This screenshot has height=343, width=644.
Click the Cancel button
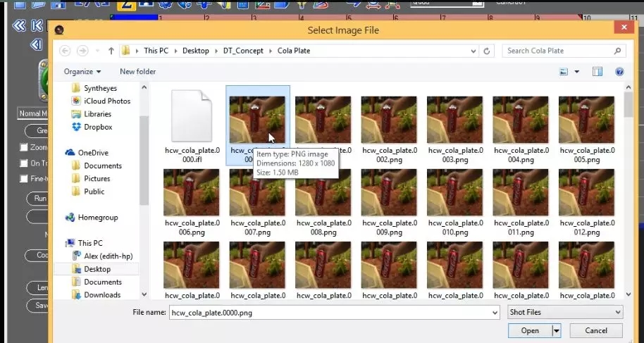596,331
